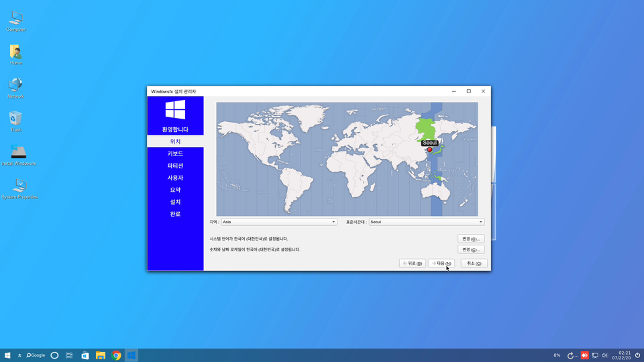Screen dimensions: 644x362
Task: Open the network monitor tray icon
Action: (x=595, y=355)
